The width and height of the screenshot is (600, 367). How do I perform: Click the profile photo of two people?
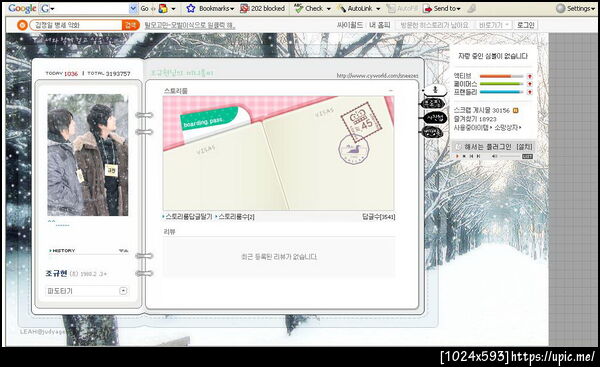point(88,155)
